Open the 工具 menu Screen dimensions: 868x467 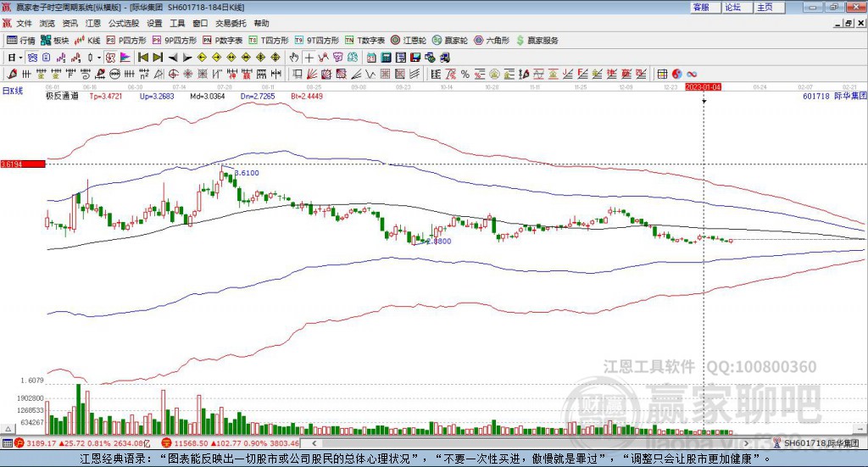(177, 23)
